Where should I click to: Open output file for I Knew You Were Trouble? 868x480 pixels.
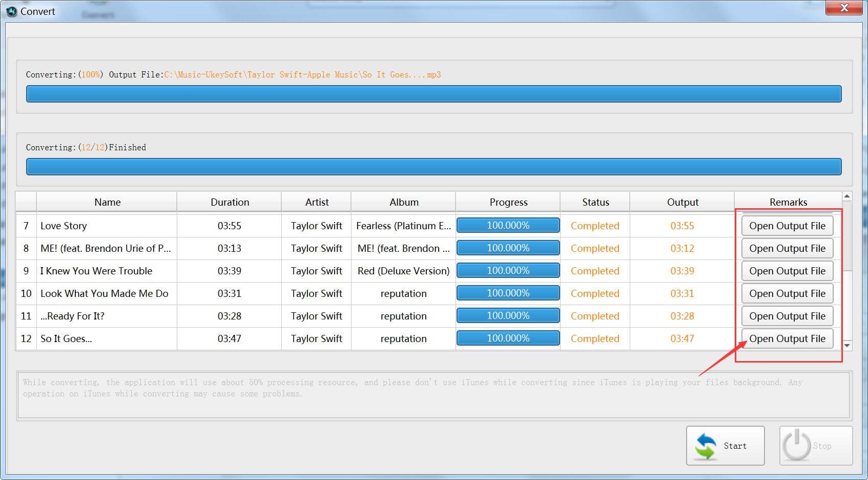[787, 271]
